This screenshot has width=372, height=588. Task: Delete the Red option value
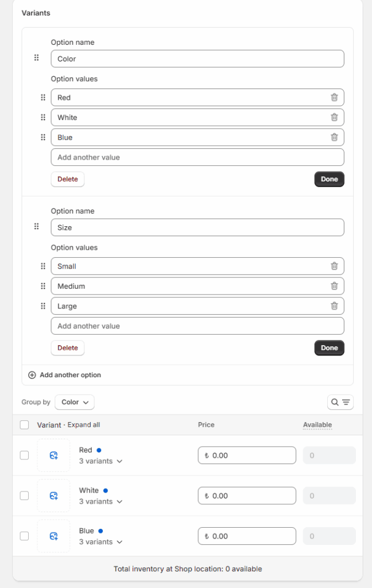click(334, 98)
